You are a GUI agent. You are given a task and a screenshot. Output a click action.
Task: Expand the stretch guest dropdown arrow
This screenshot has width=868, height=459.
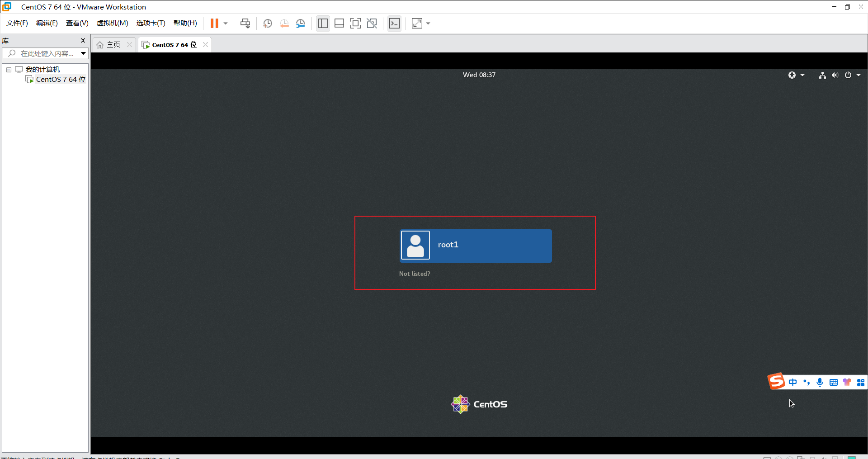click(x=428, y=23)
